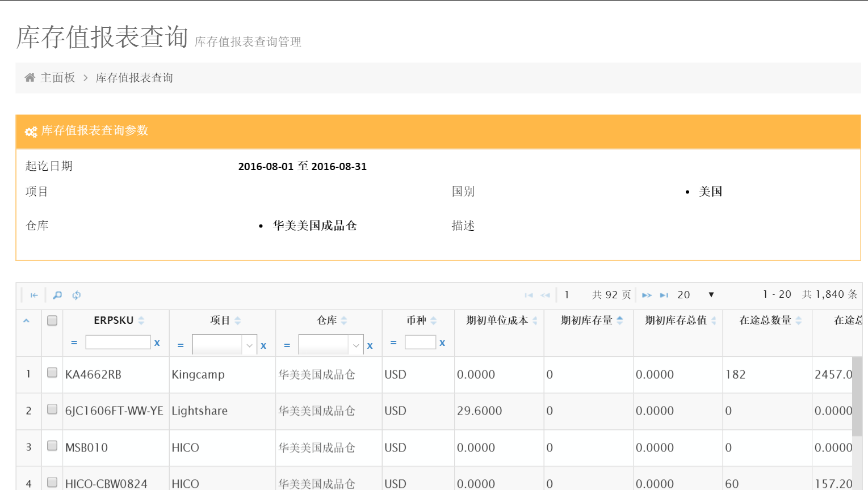
Task: Sort by the ERPSKU column header
Action: pos(114,320)
